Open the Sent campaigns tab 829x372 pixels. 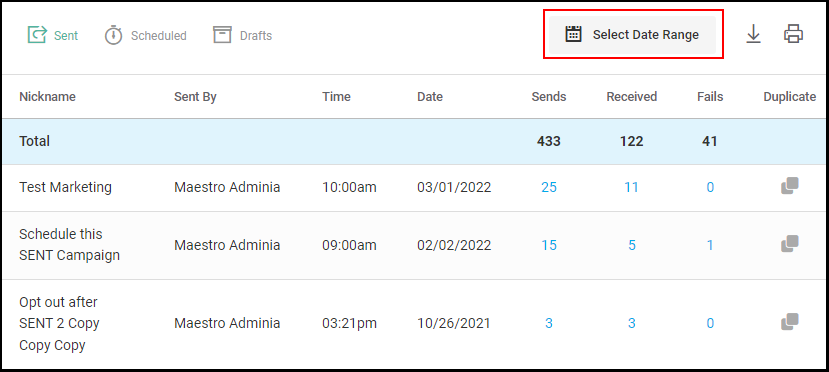(52, 35)
